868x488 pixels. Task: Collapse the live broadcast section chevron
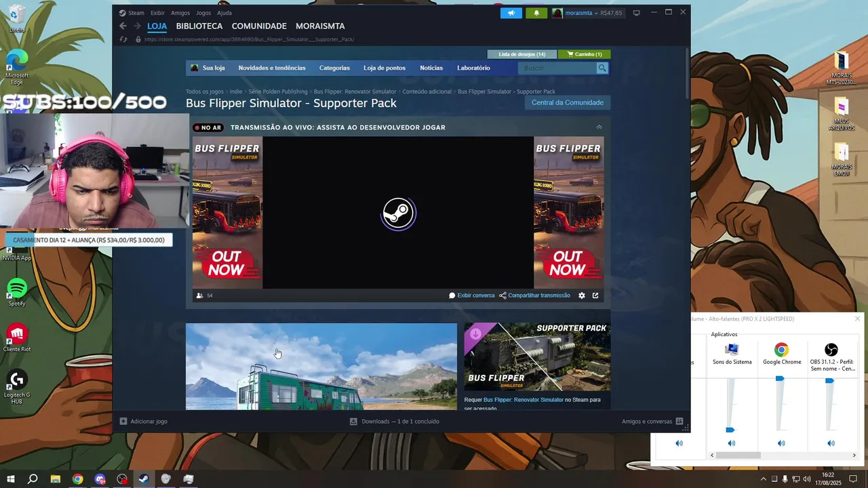tap(599, 127)
